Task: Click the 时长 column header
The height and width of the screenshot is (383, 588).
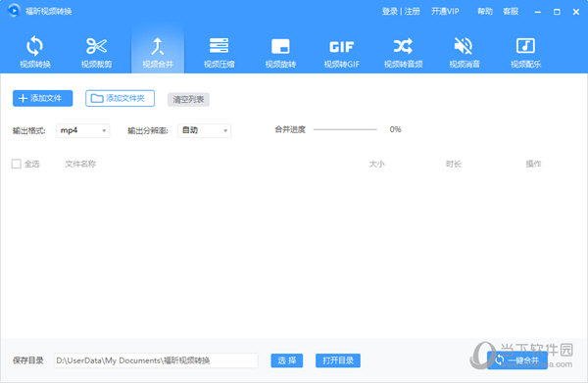Action: pyautogui.click(x=454, y=164)
